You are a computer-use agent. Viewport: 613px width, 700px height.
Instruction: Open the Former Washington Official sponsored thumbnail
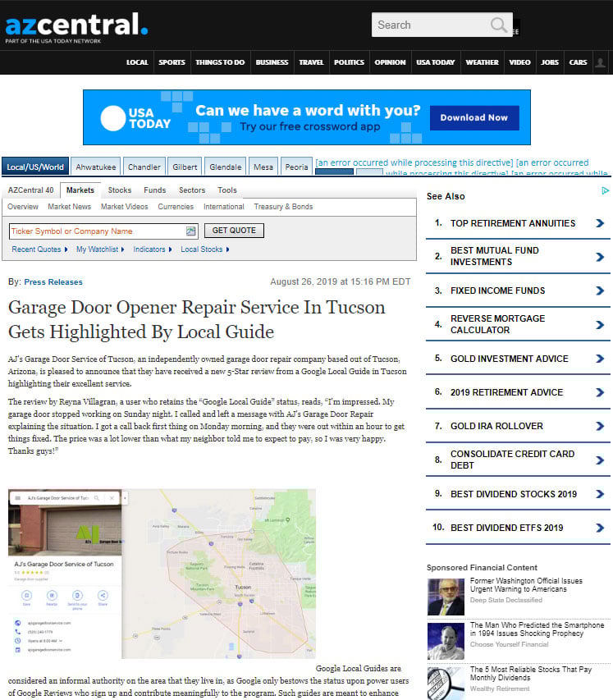446,597
